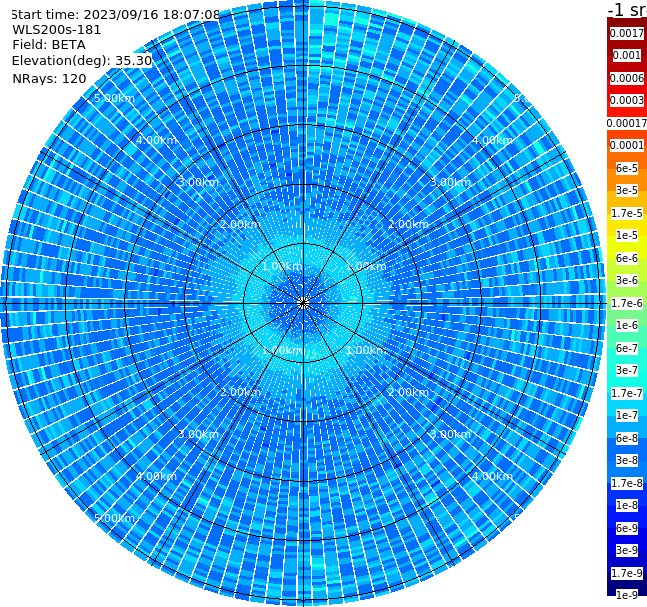
Task: Click the 0.0017 colorbar tick label
Action: point(627,33)
